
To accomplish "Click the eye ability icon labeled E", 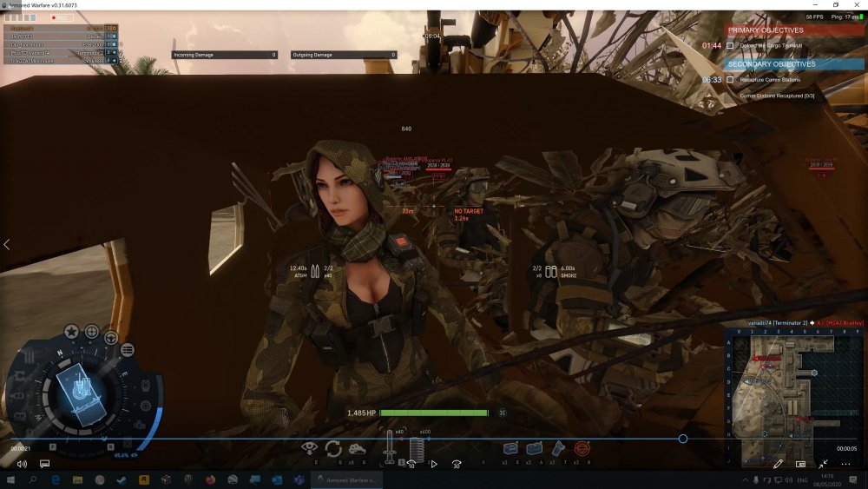I will 310,447.
